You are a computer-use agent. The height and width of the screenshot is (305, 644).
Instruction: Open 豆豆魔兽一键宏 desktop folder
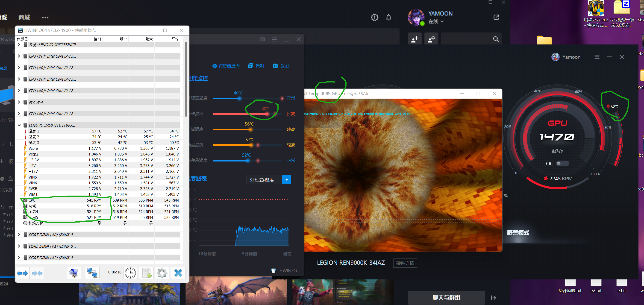(622, 14)
